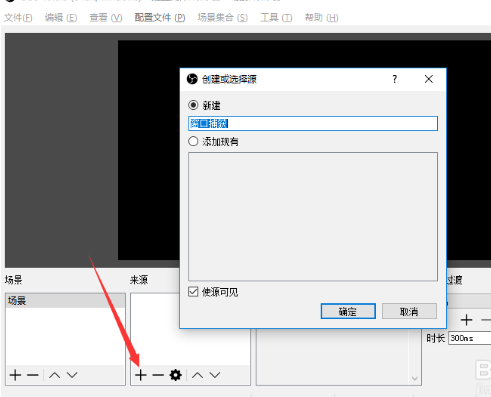The image size is (491, 397).
Task: Open source properties gear icon
Action: point(176,375)
